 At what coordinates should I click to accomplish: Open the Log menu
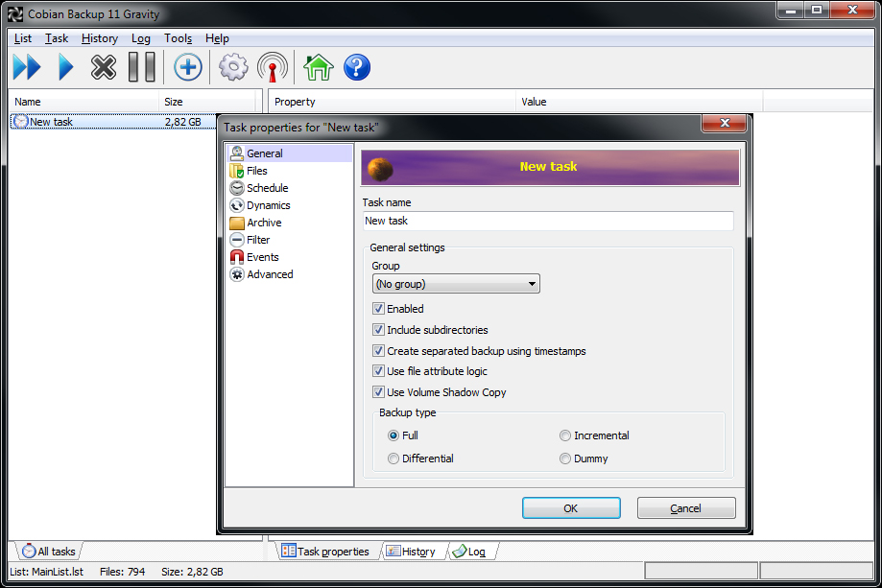point(141,38)
